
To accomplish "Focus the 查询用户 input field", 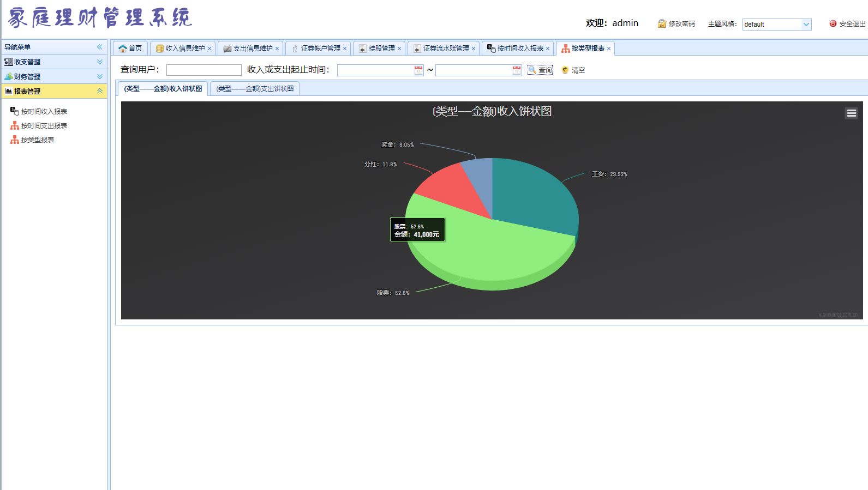I will point(203,70).
